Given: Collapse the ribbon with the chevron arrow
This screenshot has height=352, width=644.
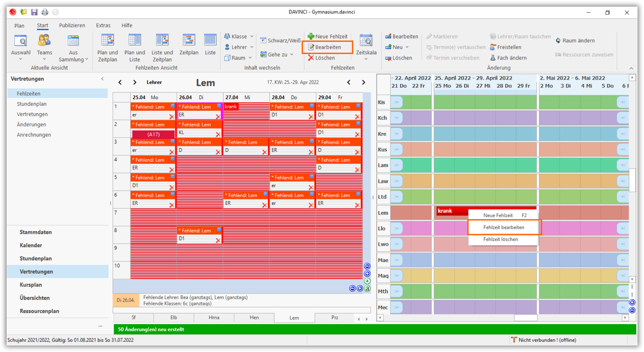Looking at the screenshot, I should click(x=631, y=68).
